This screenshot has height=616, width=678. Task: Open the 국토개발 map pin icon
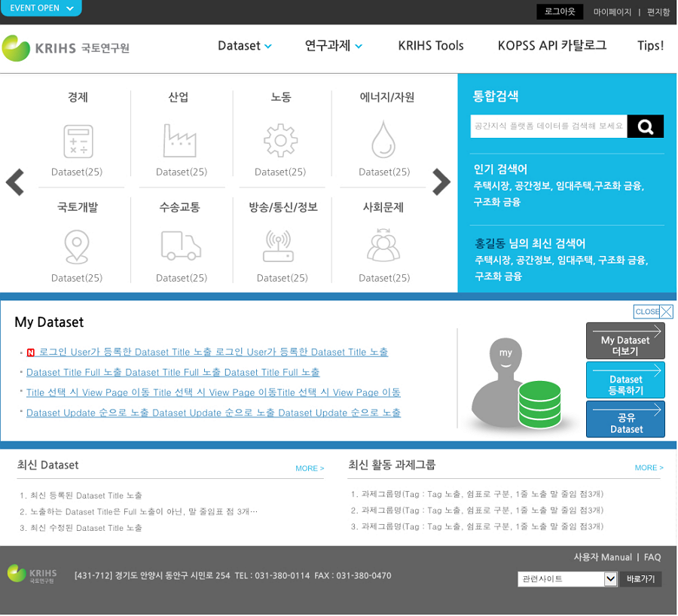(x=77, y=246)
